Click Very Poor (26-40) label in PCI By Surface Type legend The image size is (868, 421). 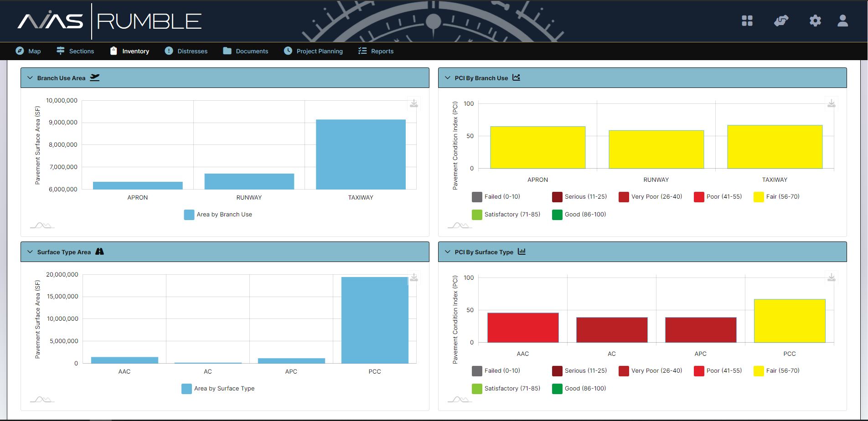[x=657, y=371]
